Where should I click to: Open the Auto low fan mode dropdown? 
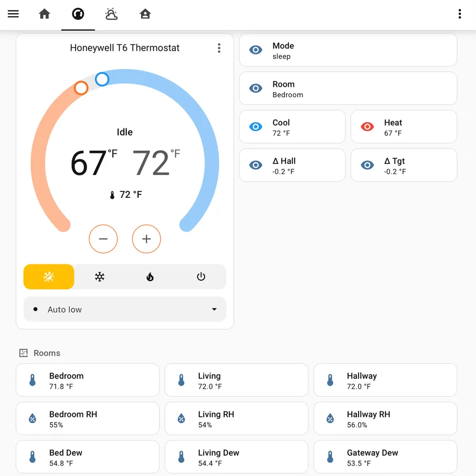pyautogui.click(x=125, y=309)
